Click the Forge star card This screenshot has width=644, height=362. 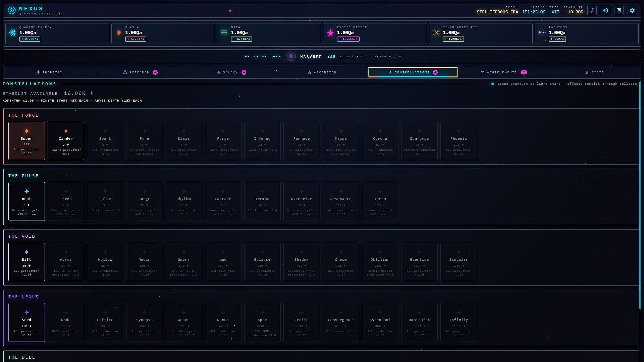223,141
